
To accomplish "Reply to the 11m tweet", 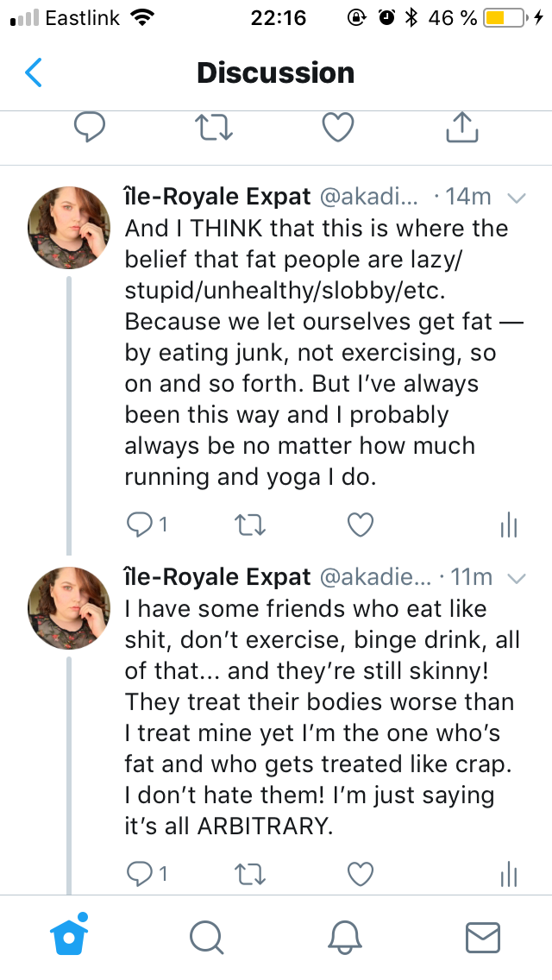I will point(139,873).
